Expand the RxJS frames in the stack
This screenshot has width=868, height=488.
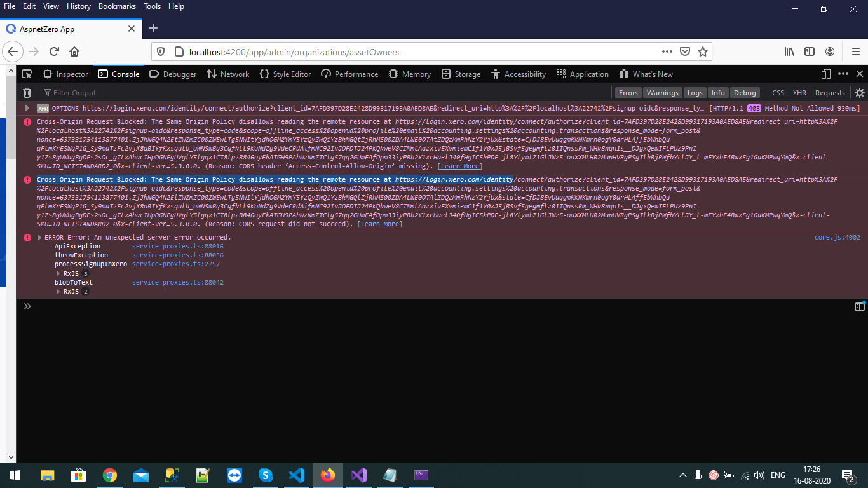[x=58, y=273]
